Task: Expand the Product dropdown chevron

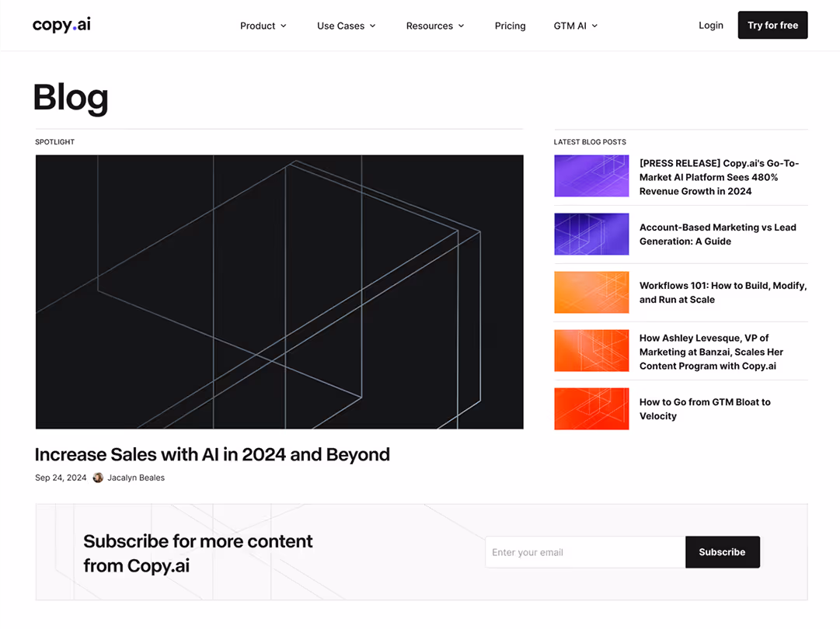Action: click(284, 26)
